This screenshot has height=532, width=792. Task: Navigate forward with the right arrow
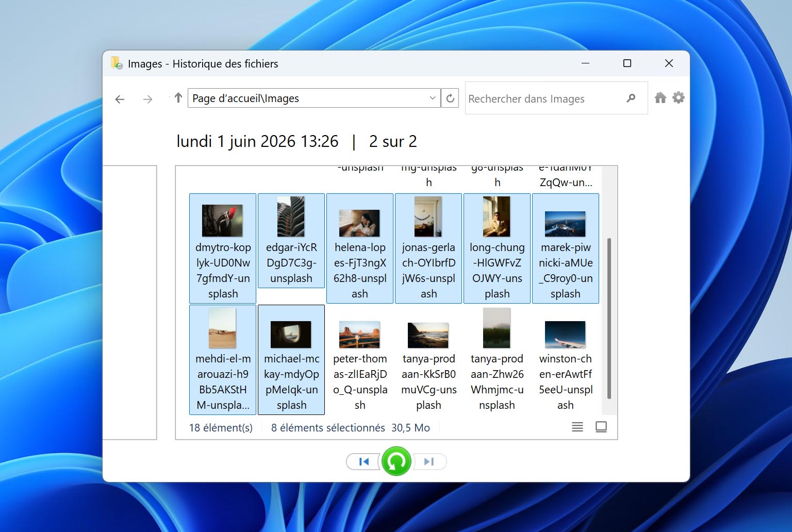click(147, 99)
